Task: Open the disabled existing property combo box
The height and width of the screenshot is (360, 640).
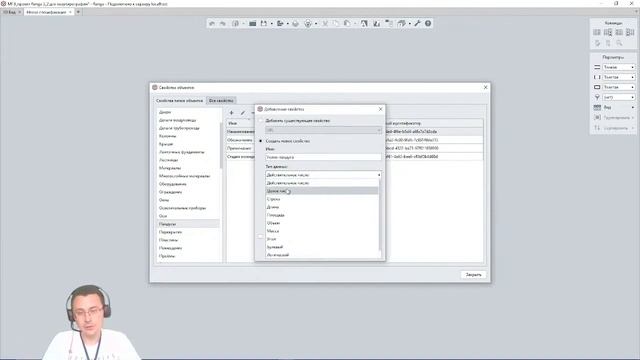Action: coord(323,130)
